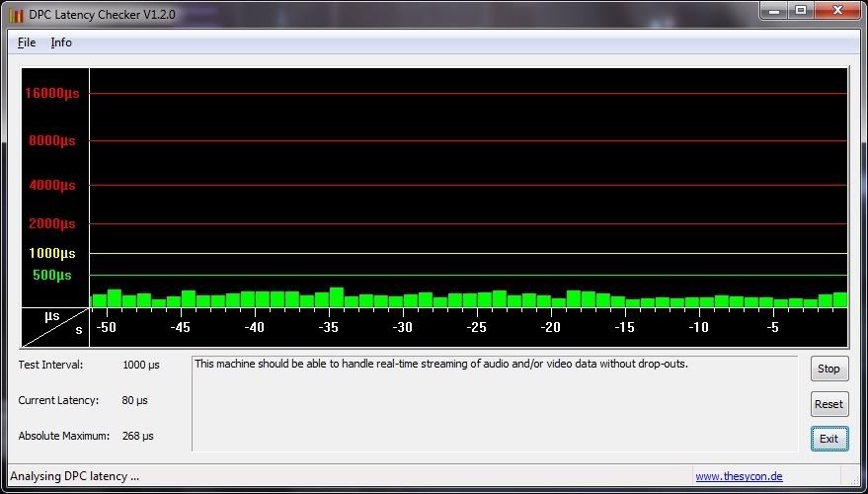Click the '16000µs' axis label
868x494 pixels.
(52, 94)
